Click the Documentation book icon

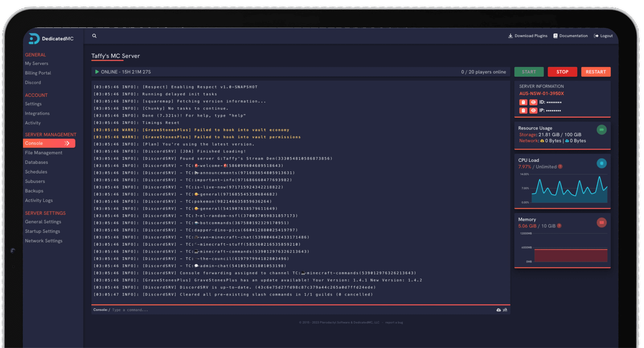[x=555, y=36]
